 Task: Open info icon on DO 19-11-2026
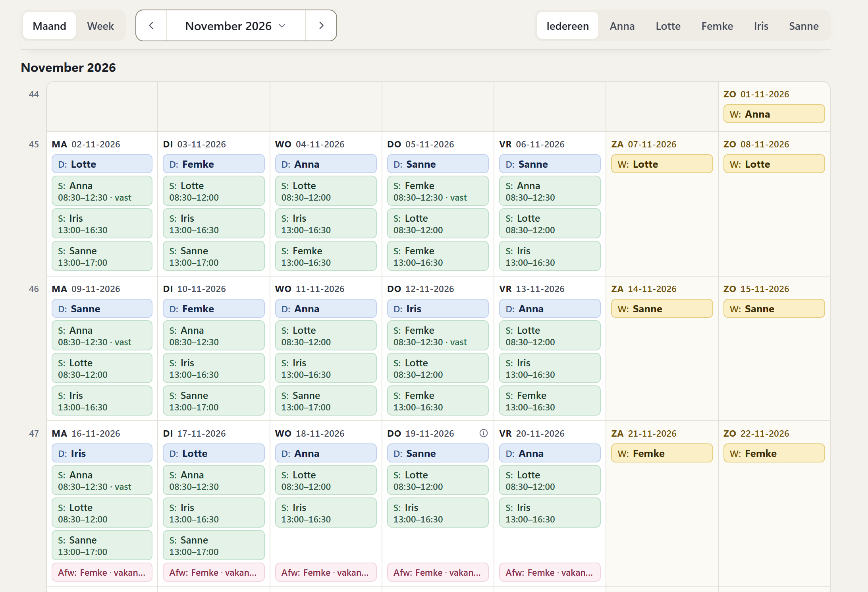(483, 433)
